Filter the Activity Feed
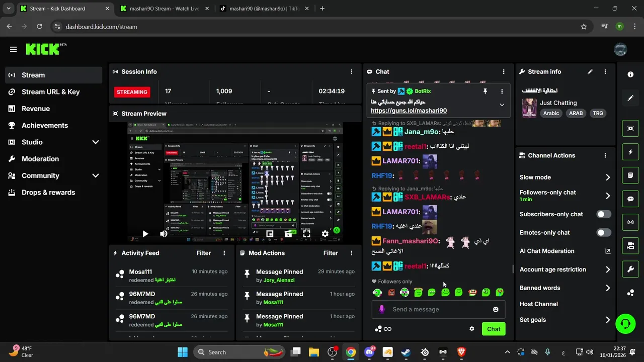The width and height of the screenshot is (644, 362). (204, 253)
